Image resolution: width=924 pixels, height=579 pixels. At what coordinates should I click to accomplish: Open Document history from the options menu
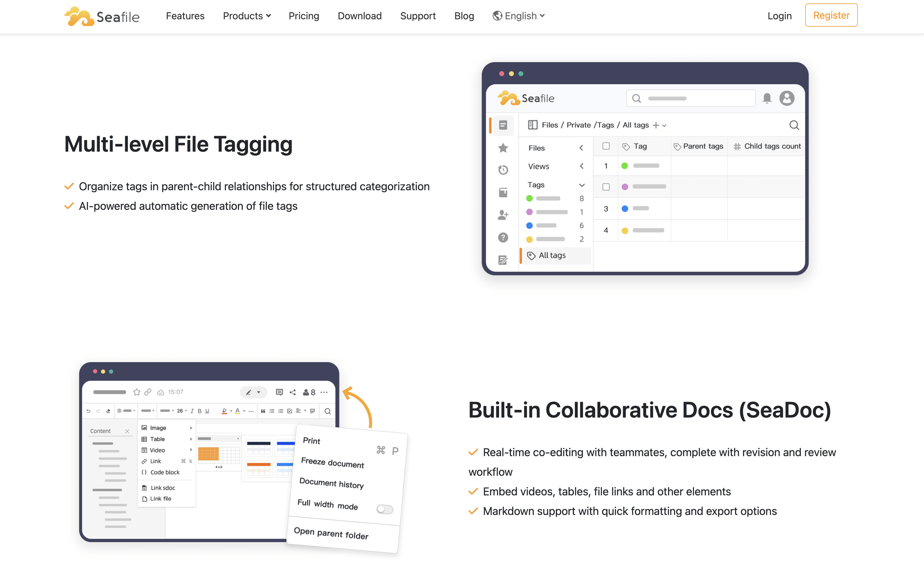click(x=331, y=483)
